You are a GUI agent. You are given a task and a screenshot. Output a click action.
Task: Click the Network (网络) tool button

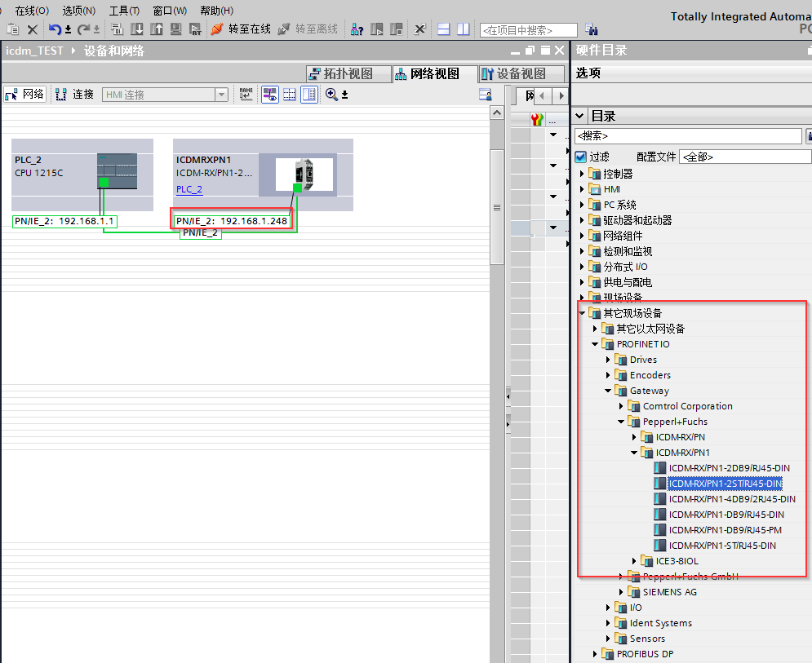(x=24, y=95)
